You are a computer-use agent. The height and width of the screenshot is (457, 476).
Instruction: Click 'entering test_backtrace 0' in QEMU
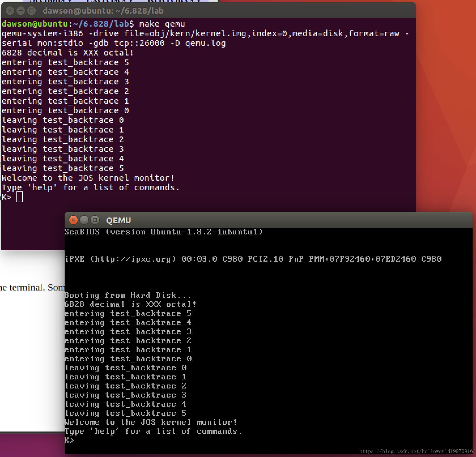(x=128, y=359)
